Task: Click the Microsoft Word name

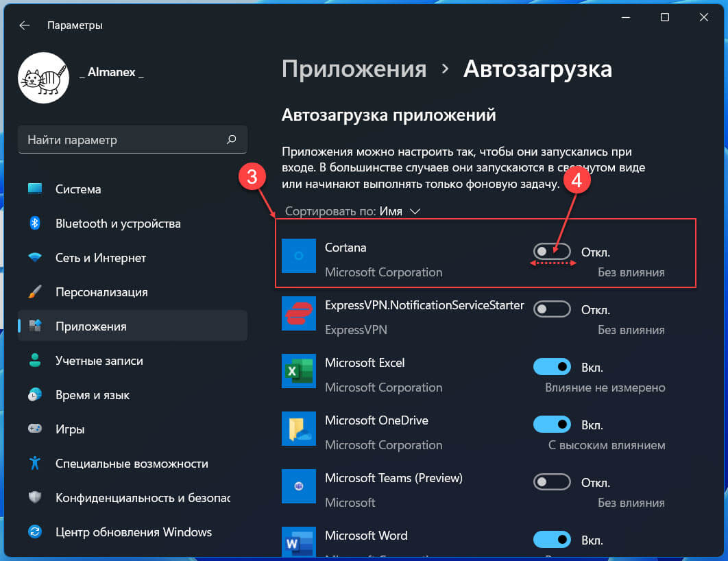Action: (366, 536)
